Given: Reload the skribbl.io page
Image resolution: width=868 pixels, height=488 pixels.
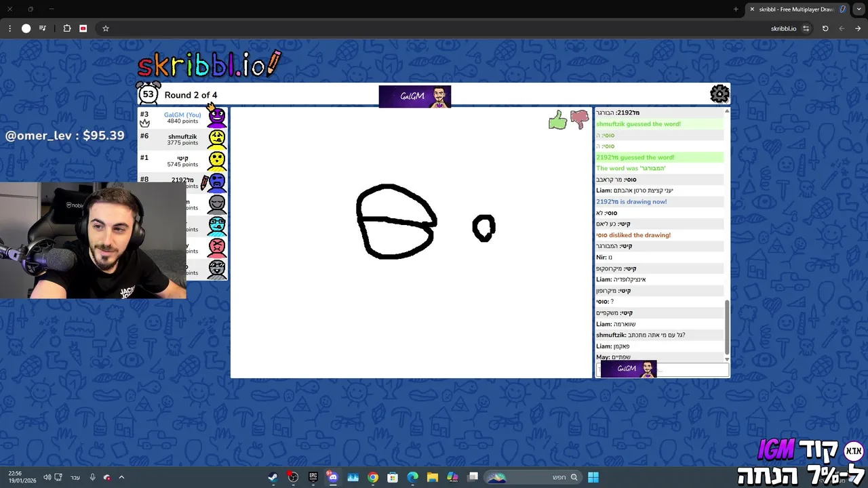Looking at the screenshot, I should [x=825, y=28].
